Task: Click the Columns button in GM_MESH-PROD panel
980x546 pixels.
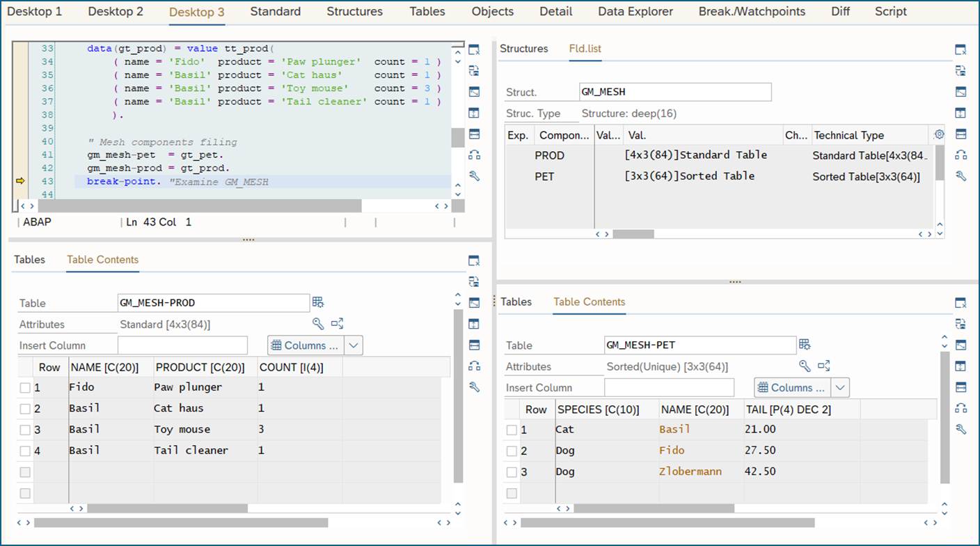Action: (306, 345)
